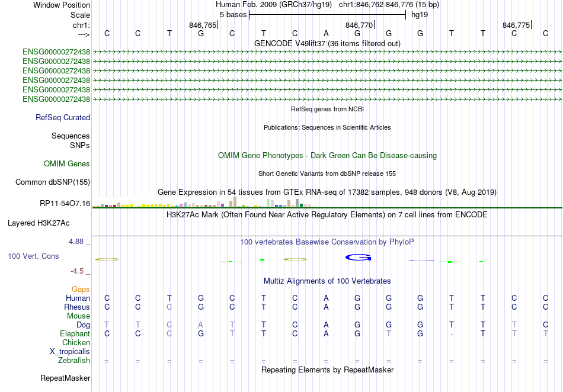This screenshot has height=392, width=563.
Task: Click the Human Feb. 2009 assembly title
Action: tap(275, 5)
